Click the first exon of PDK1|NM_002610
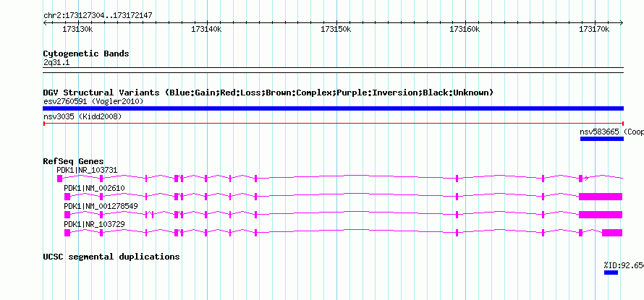 tap(67, 197)
